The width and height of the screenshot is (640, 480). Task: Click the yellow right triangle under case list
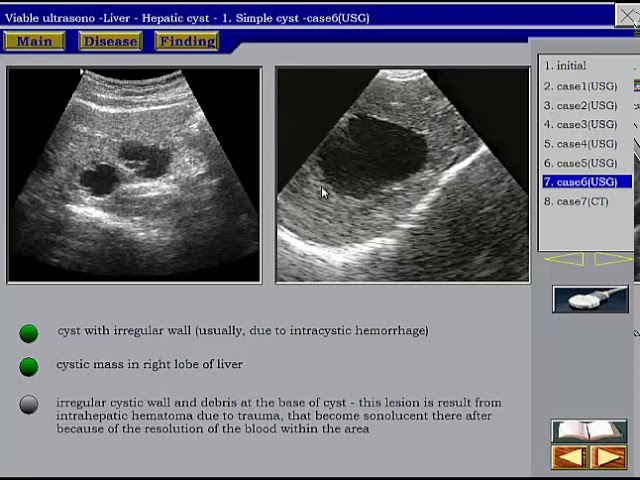613,259
